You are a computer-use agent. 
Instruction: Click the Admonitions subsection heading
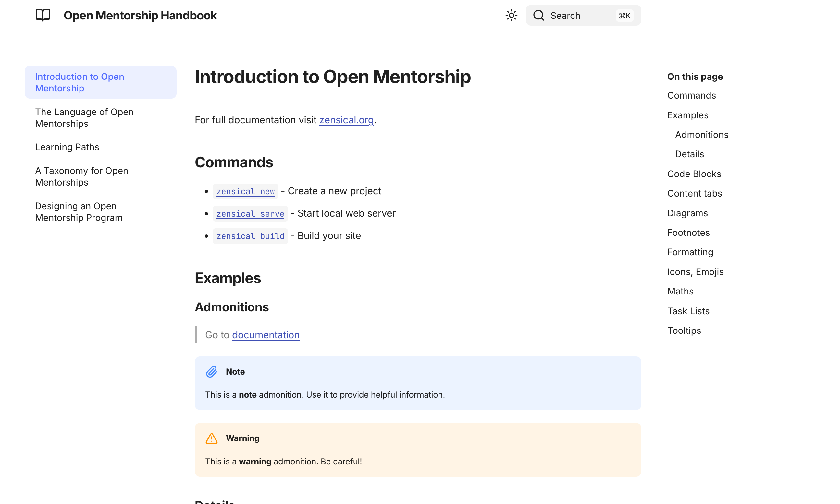pyautogui.click(x=232, y=307)
